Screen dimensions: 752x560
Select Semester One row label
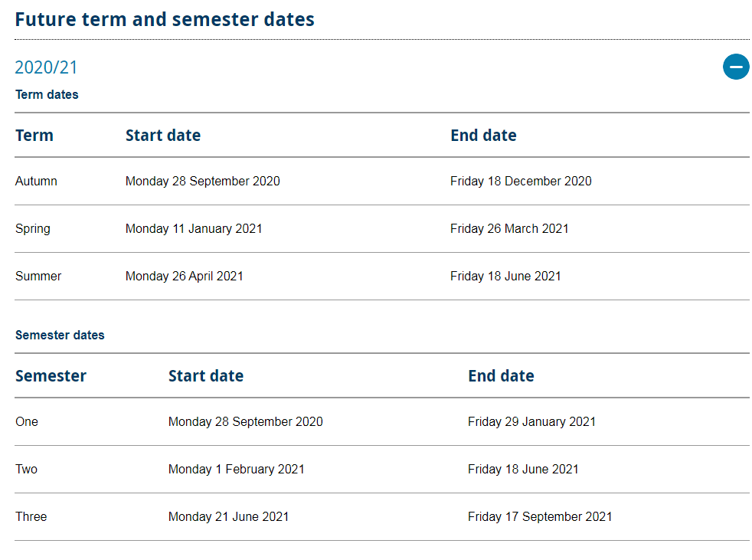coord(27,422)
